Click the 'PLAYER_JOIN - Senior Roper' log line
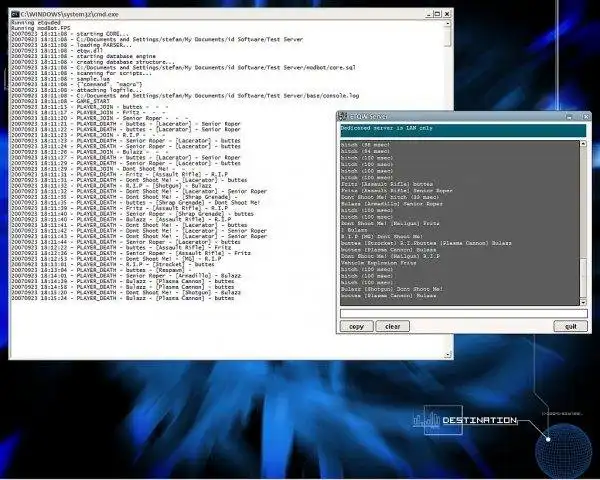 point(99,118)
